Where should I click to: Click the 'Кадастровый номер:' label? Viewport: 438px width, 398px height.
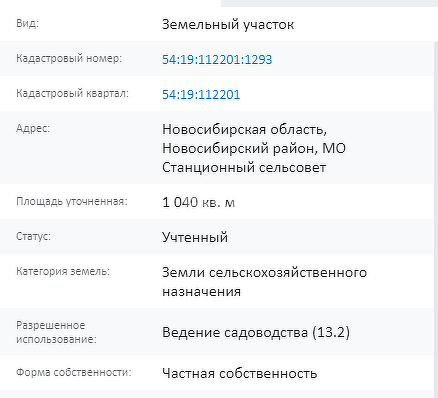coord(69,58)
